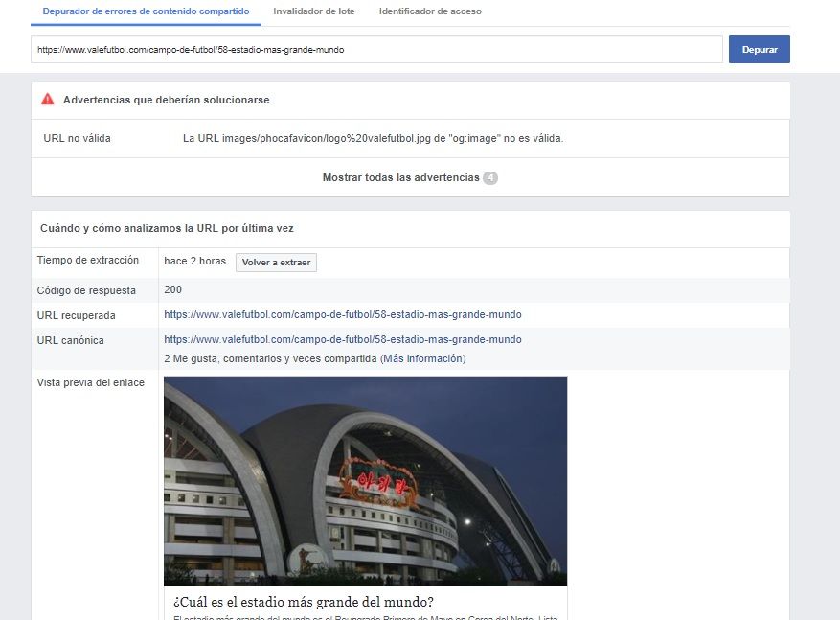Click the Depurar button
Viewport: 840px width, 620px height.
(x=760, y=49)
